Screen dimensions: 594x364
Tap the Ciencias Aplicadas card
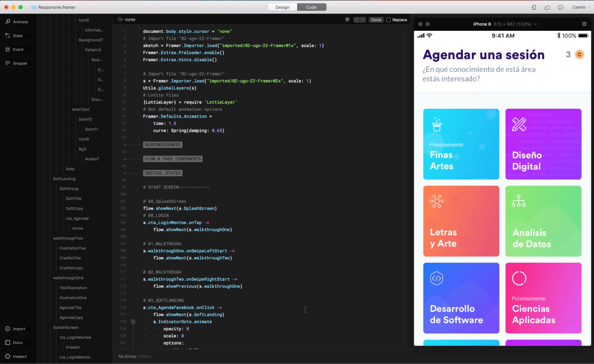pyautogui.click(x=543, y=298)
